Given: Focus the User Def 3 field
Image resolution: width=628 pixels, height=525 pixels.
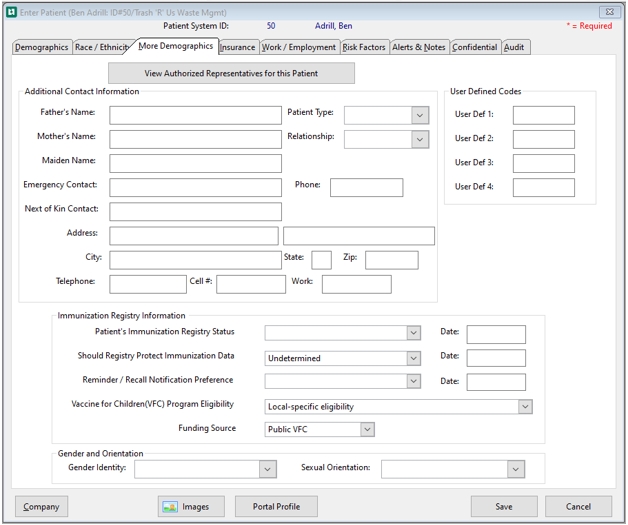Looking at the screenshot, I should pos(544,163).
